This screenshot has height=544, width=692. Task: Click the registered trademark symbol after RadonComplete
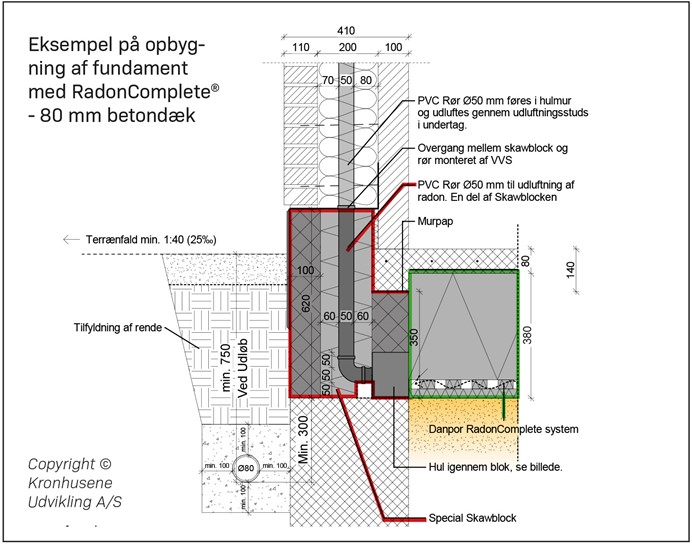tap(214, 89)
